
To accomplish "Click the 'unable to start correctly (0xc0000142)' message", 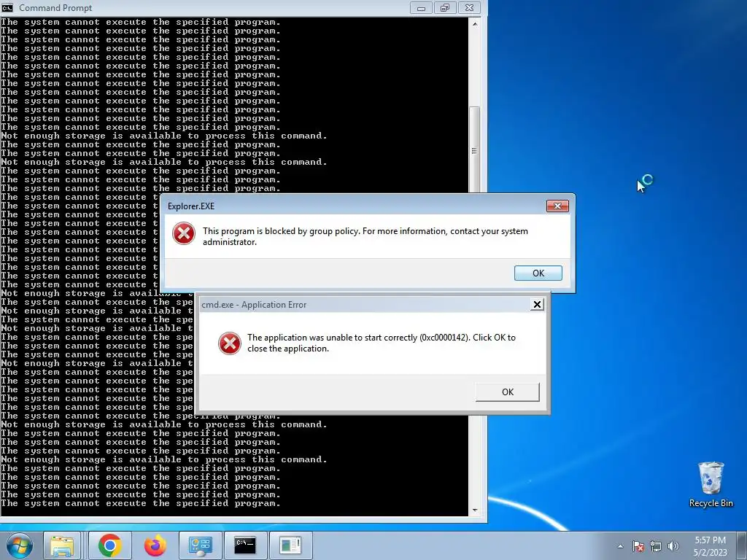I will pyautogui.click(x=381, y=343).
